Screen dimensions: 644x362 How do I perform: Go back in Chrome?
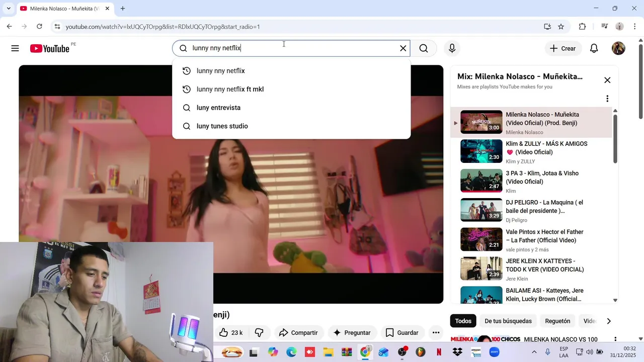click(x=9, y=27)
